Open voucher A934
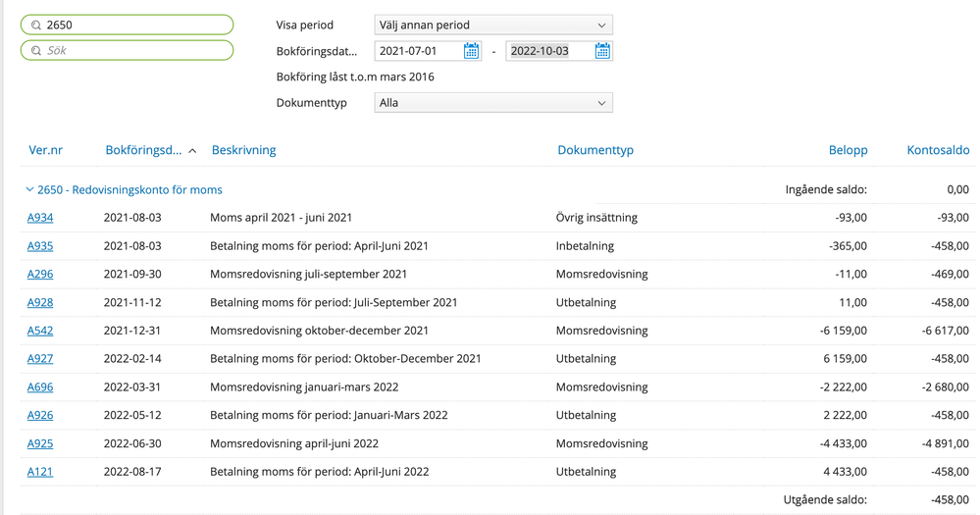Viewport: 980px width, 515px height. [x=40, y=218]
